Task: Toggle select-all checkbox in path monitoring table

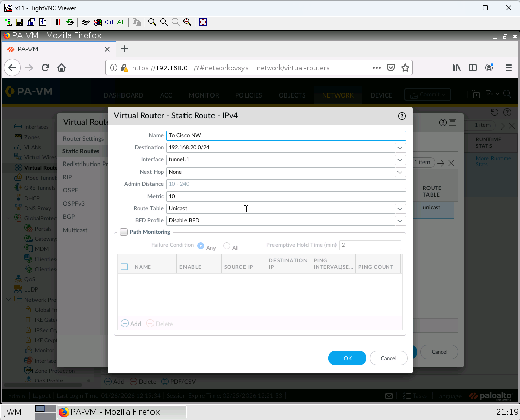Action: pos(125,267)
